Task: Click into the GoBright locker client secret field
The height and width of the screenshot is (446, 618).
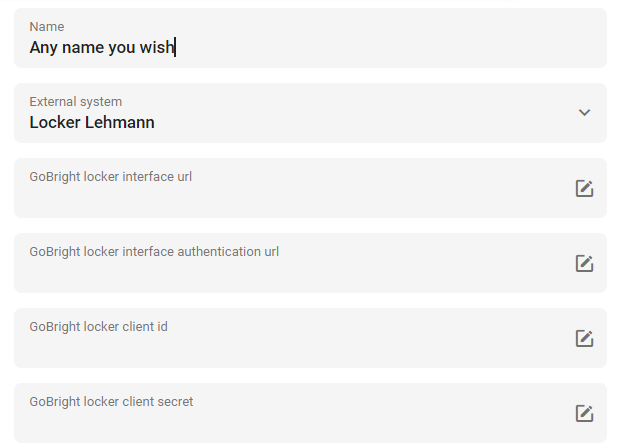Action: (x=310, y=413)
